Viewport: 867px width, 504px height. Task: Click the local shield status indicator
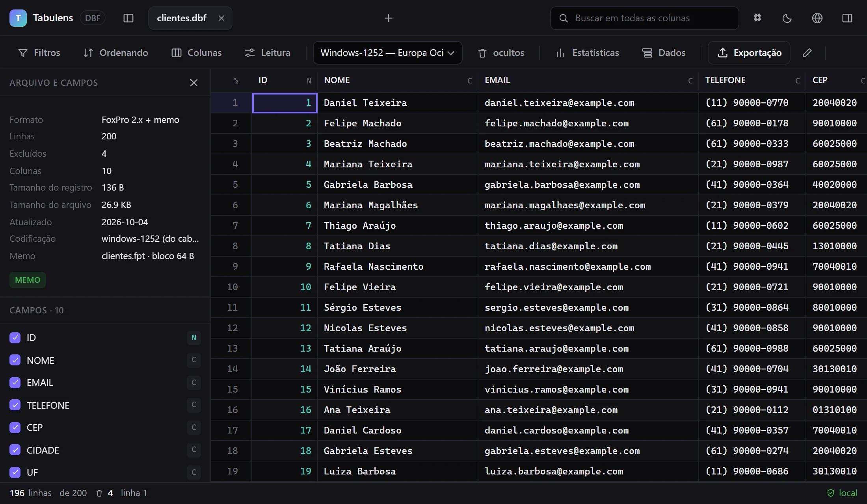click(842, 493)
